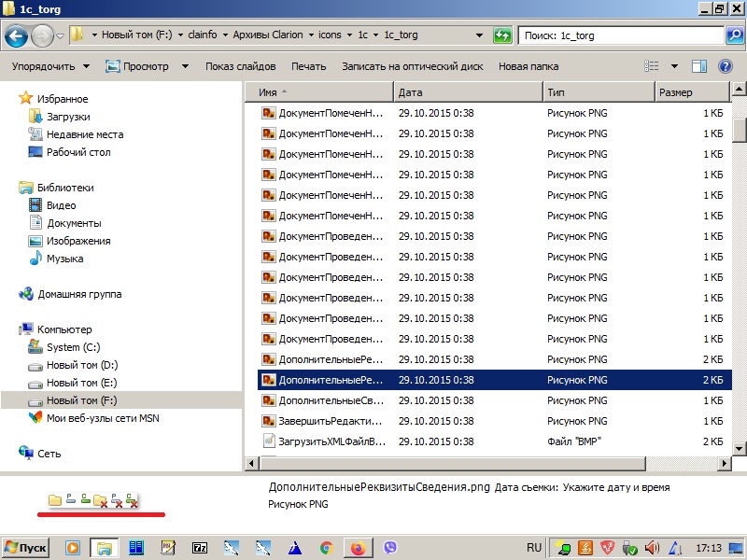Toggle the preview pane icon
This screenshot has height=560, width=747.
pos(699,66)
